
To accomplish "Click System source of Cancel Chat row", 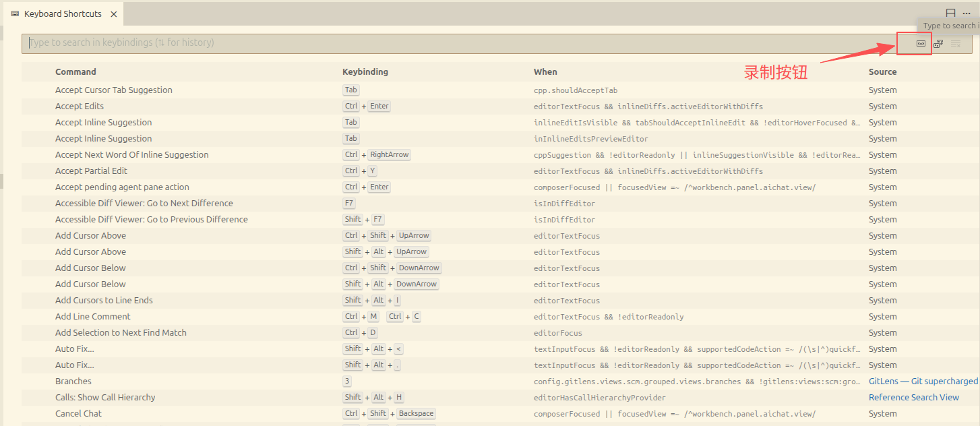I will pos(883,413).
